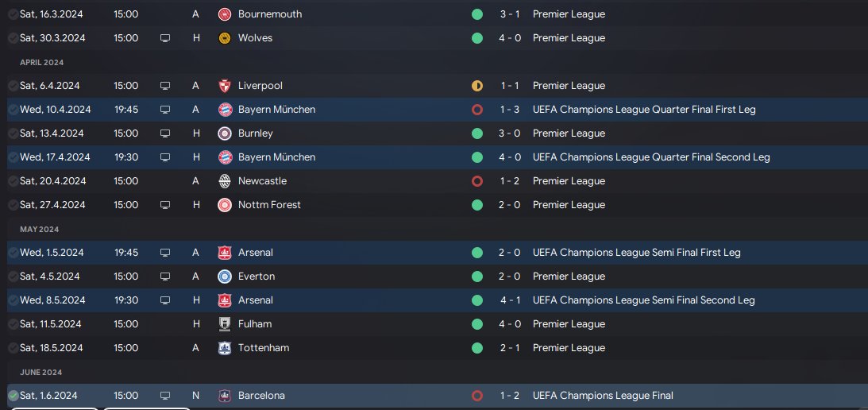
Task: Click the Nottm Forest club badge
Action: (x=224, y=205)
